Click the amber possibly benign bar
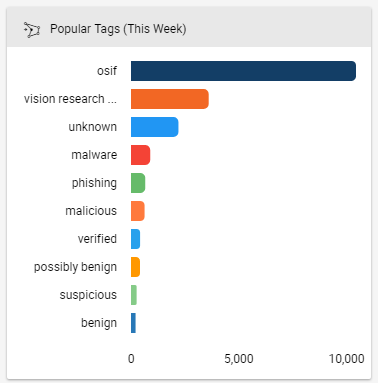 tap(135, 267)
